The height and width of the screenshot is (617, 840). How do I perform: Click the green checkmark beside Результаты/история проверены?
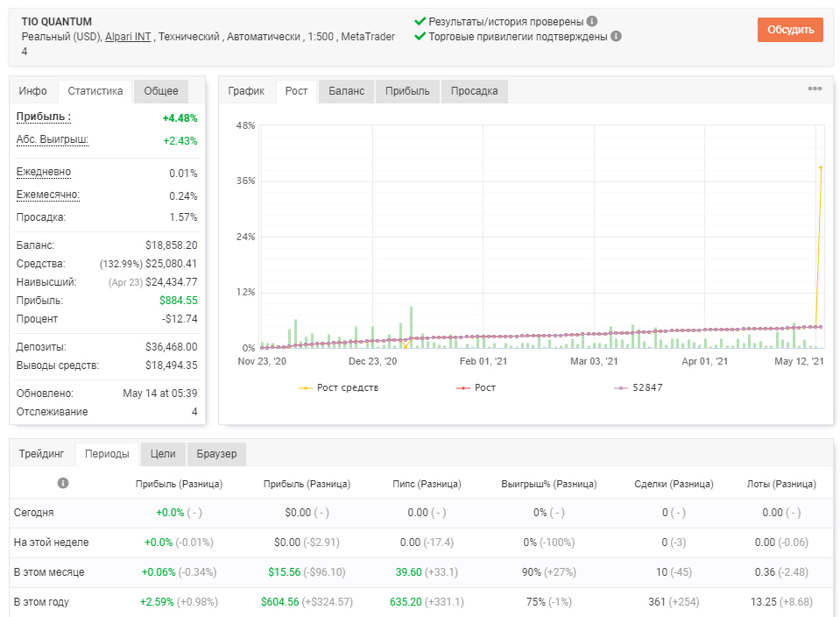[x=420, y=21]
